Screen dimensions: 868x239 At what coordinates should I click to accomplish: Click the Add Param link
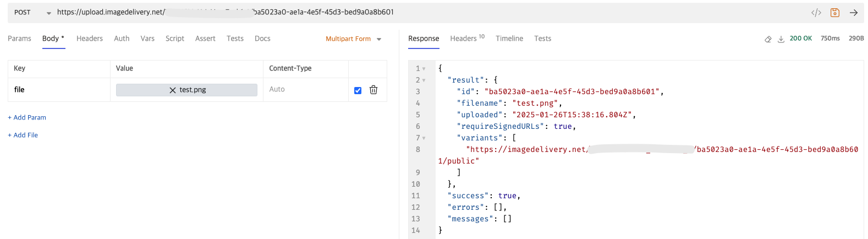(27, 117)
